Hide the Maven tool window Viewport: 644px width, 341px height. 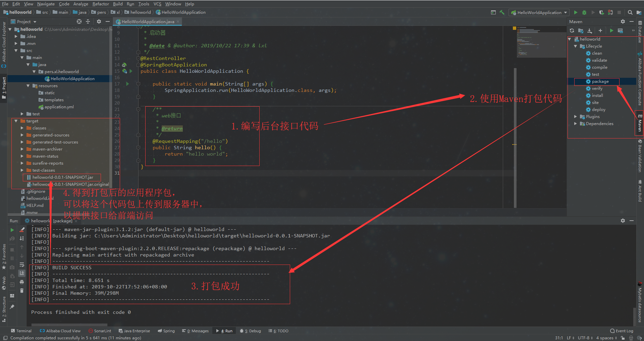(x=632, y=21)
